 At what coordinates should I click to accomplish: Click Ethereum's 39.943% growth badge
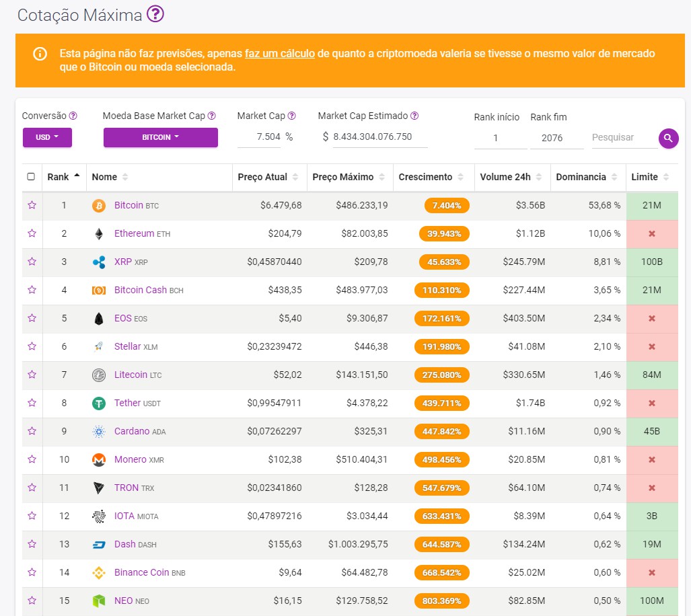(444, 234)
